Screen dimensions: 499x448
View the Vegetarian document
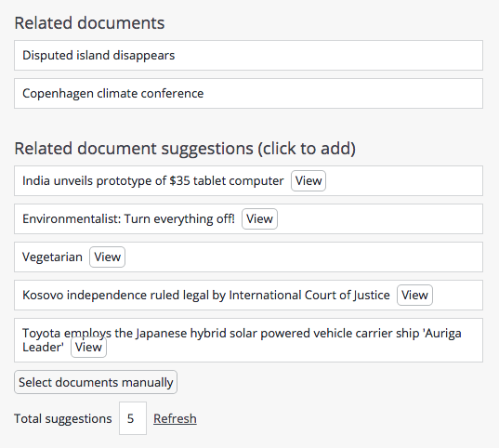pos(107,257)
